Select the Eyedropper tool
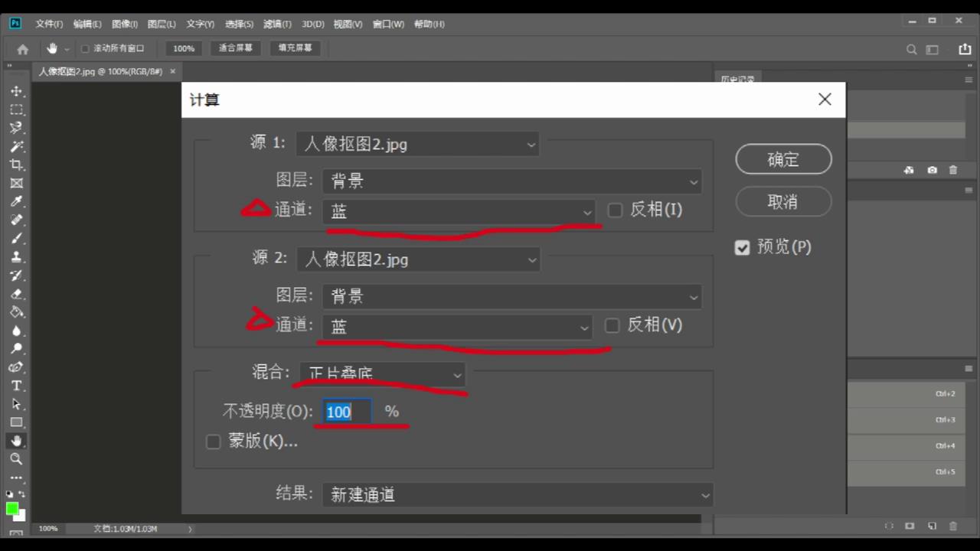The height and width of the screenshot is (551, 980). pos(17,201)
